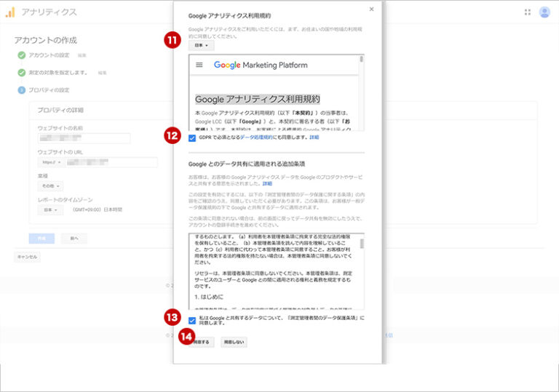This screenshot has height=392, width=559.
Task: Open the データ処理規約 link
Action: point(256,137)
